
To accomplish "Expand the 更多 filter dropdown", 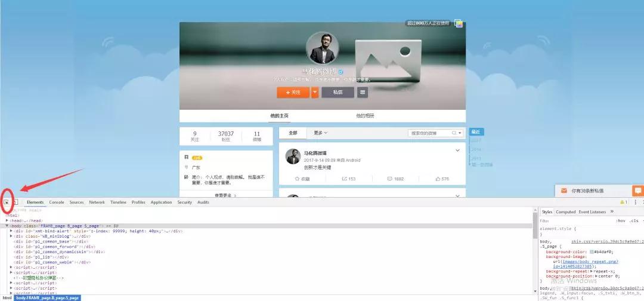I will pos(320,133).
